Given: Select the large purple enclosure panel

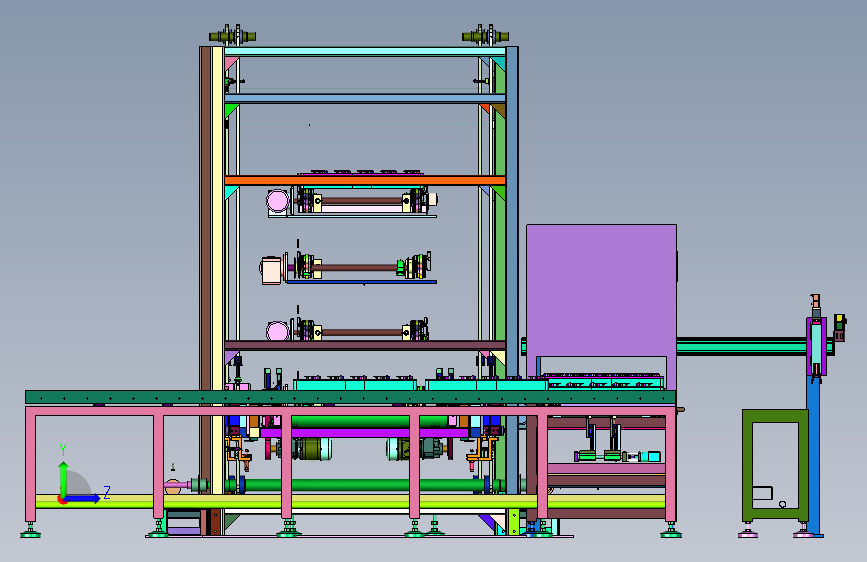Looking at the screenshot, I should tap(601, 290).
